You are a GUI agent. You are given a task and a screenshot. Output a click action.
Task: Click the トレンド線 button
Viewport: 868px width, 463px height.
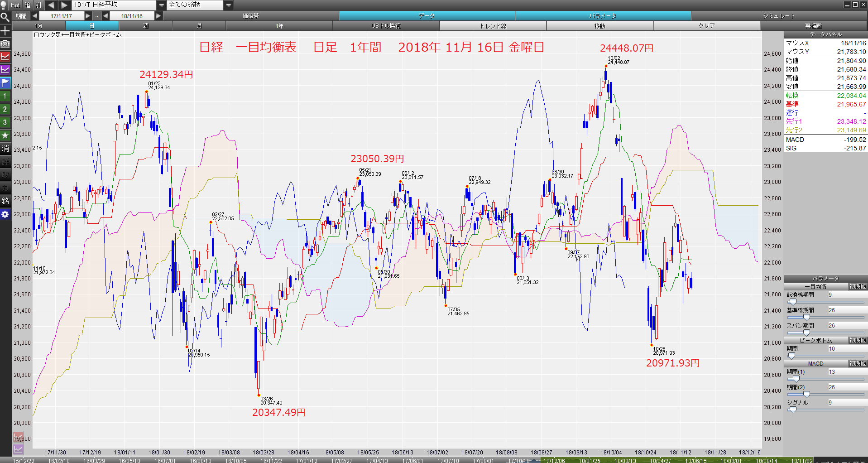tap(493, 26)
